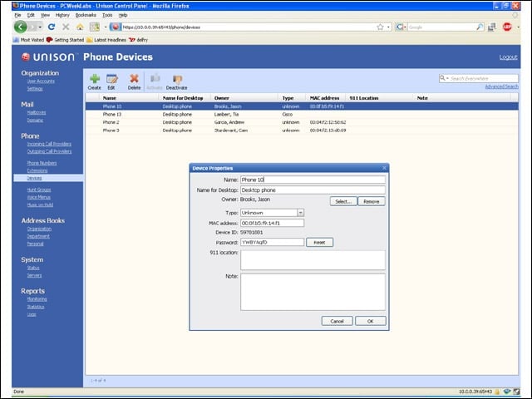The height and width of the screenshot is (399, 532).
Task: Open Organization Settings in sidebar
Action: click(35, 89)
